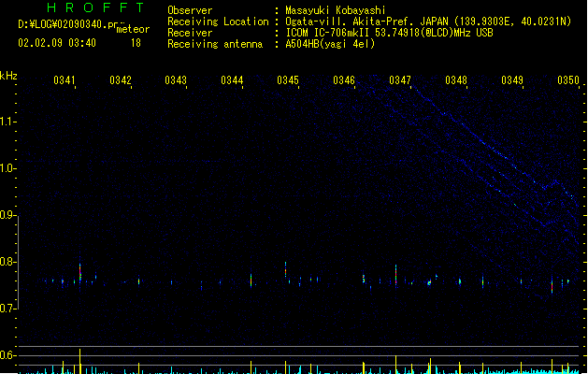Click the 0341 time marker
The height and width of the screenshot is (374, 588).
click(x=65, y=79)
